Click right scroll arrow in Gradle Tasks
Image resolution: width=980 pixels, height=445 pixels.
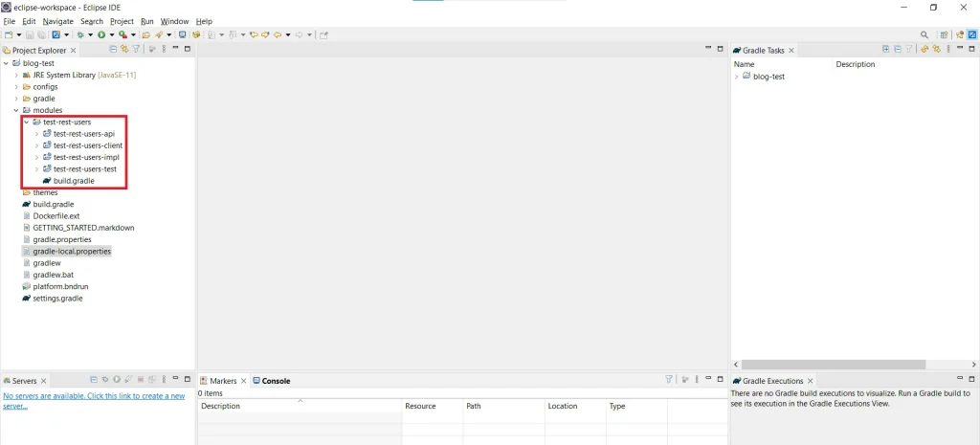(973, 365)
